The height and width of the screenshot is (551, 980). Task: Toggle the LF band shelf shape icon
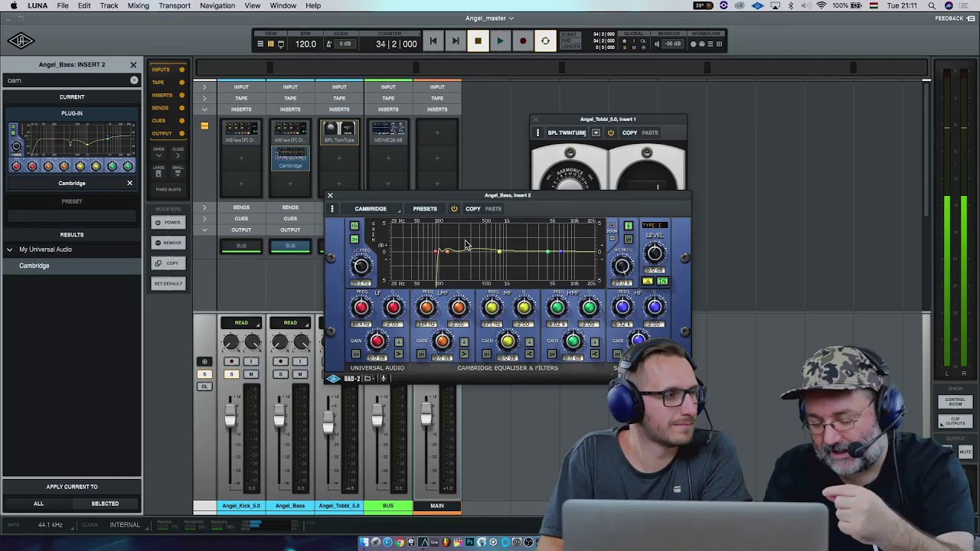click(x=398, y=354)
